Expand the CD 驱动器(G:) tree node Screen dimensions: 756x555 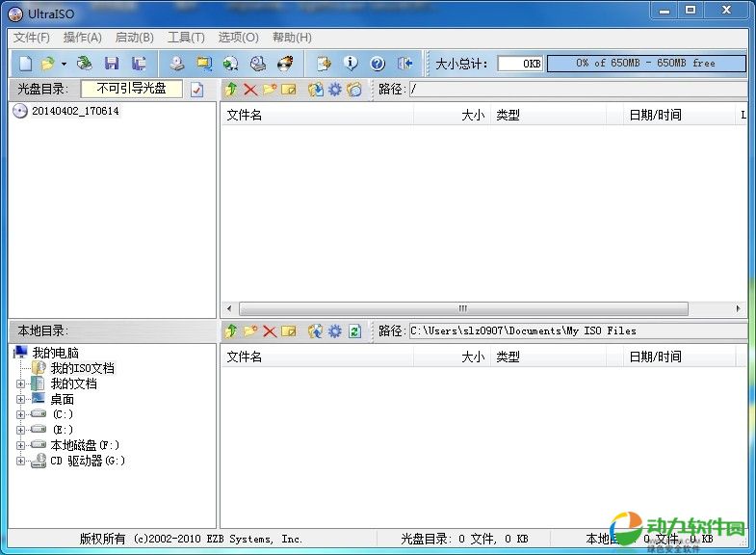[x=20, y=461]
